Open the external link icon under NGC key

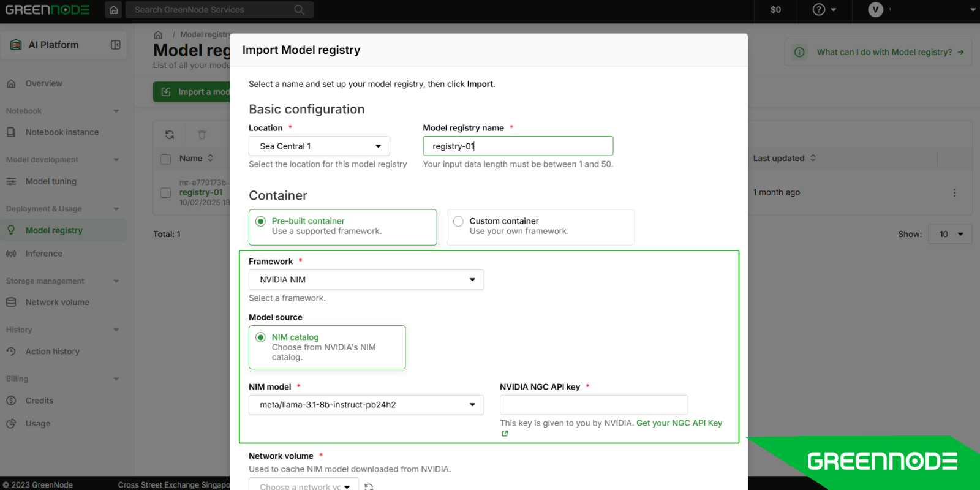[x=505, y=434]
